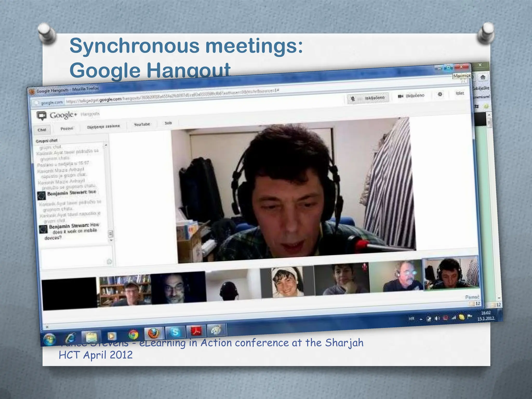Click the volume speaker tray icon
Screen dimensions: 532x399
click(x=437, y=318)
